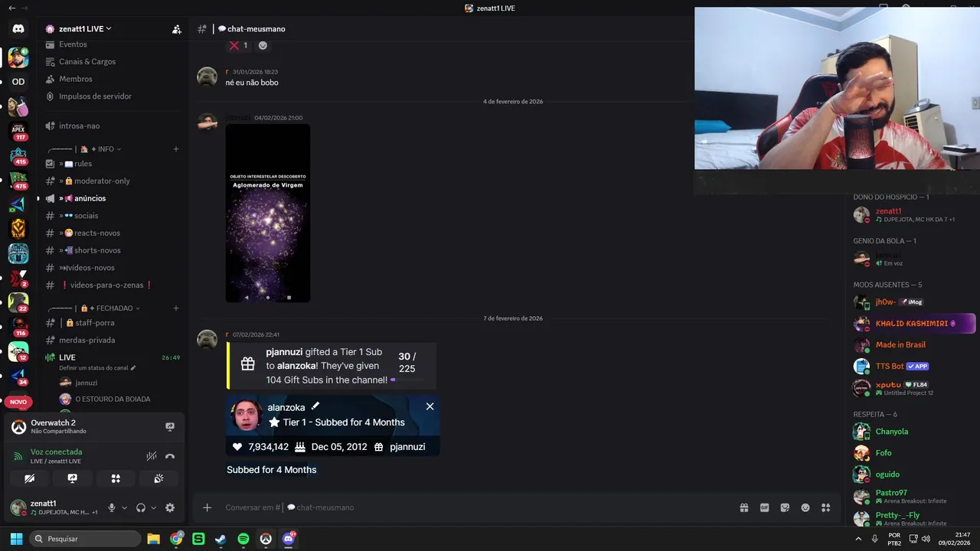
Task: Toggle noise suppression icon
Action: (x=152, y=456)
